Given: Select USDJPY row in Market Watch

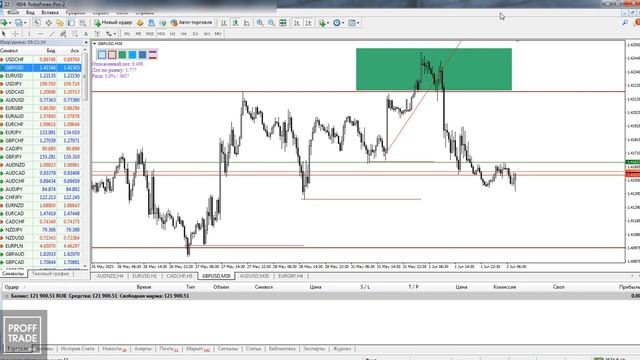Looking at the screenshot, I should pos(41,84).
